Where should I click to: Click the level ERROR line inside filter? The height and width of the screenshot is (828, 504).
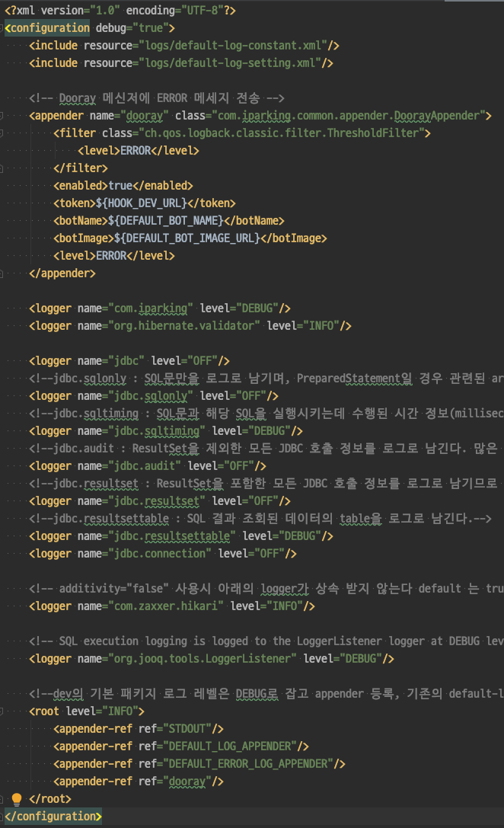pyautogui.click(x=139, y=151)
